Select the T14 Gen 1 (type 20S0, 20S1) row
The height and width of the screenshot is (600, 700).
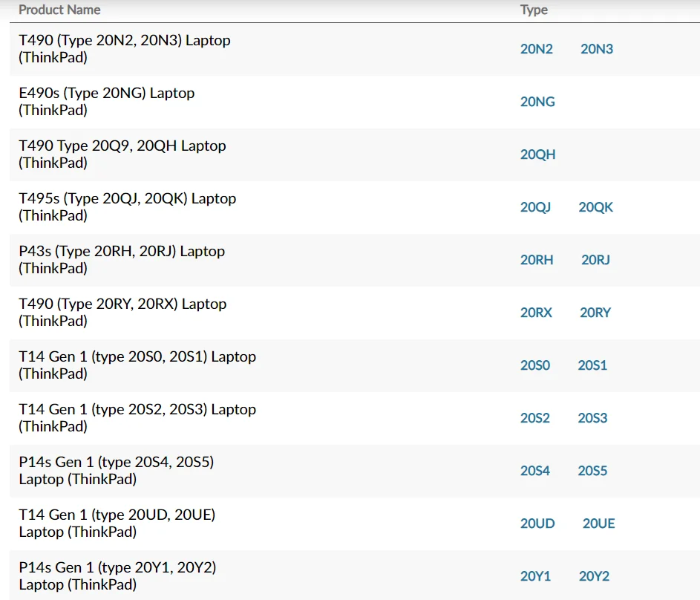point(355,365)
